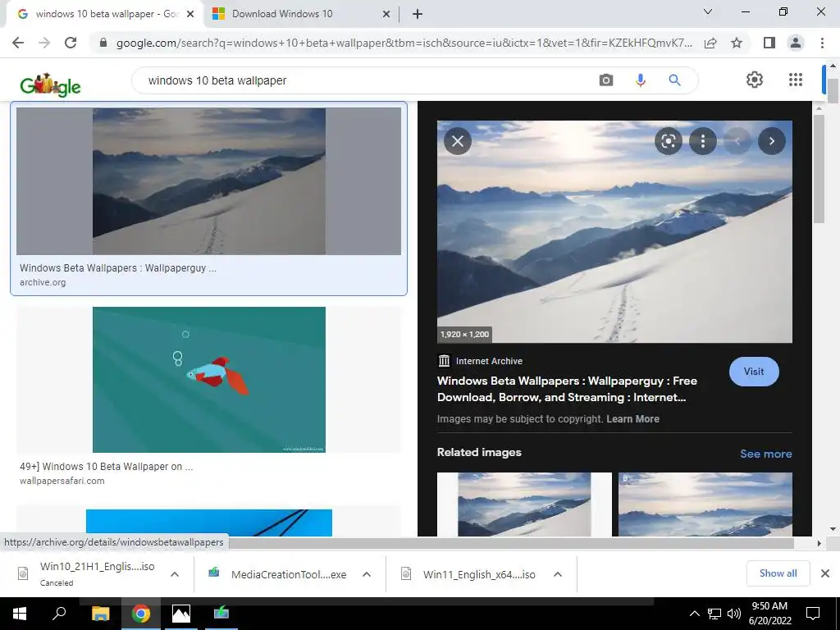Screen dimensions: 840x630
Task: Open the tab search dropdown chevron
Action: pyautogui.click(x=708, y=11)
